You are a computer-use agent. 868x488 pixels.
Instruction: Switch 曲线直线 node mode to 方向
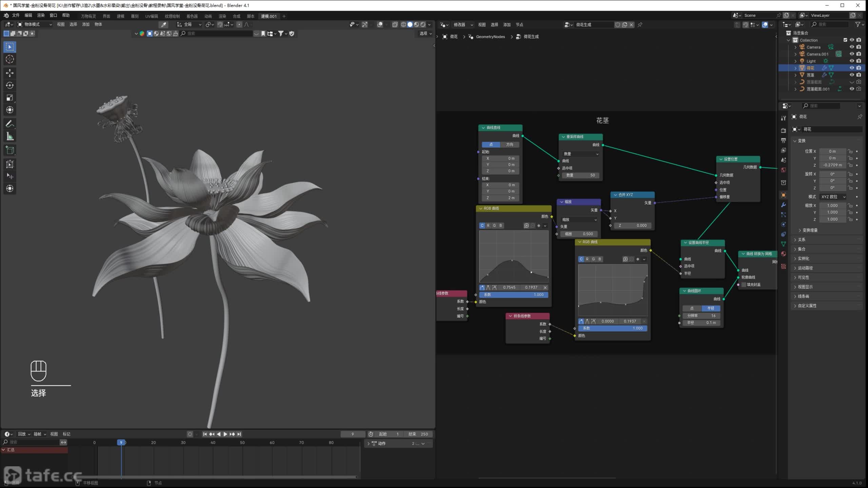(510, 145)
